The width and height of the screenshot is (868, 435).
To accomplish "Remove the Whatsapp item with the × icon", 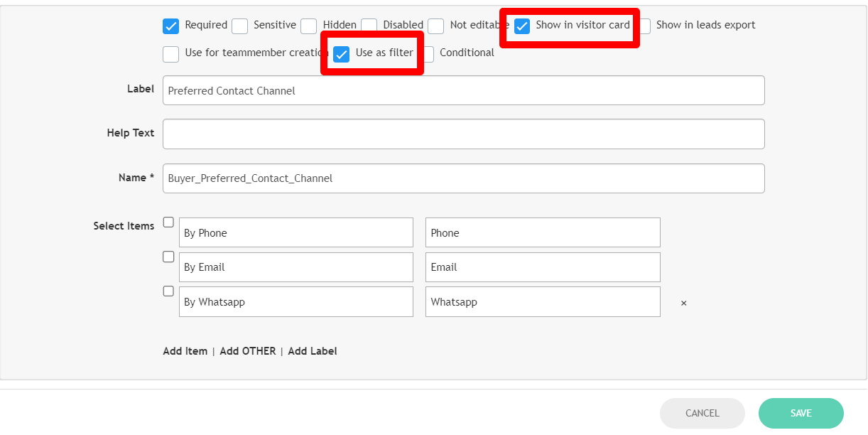I will (x=684, y=304).
